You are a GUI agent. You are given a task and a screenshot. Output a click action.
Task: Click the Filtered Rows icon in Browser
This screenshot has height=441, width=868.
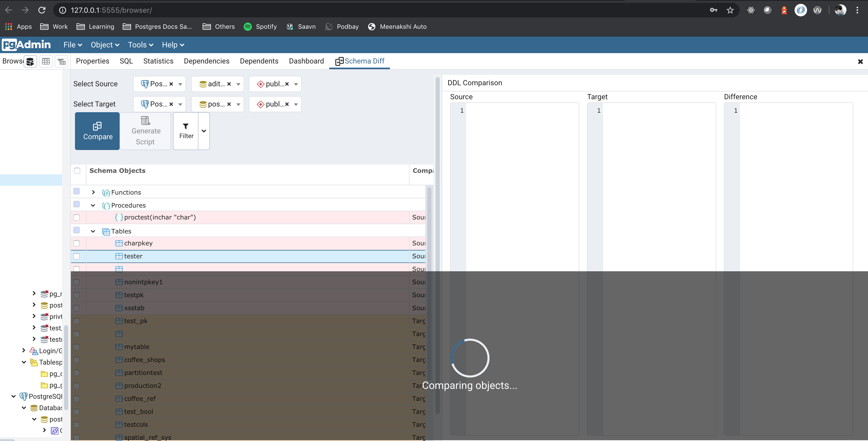point(62,62)
